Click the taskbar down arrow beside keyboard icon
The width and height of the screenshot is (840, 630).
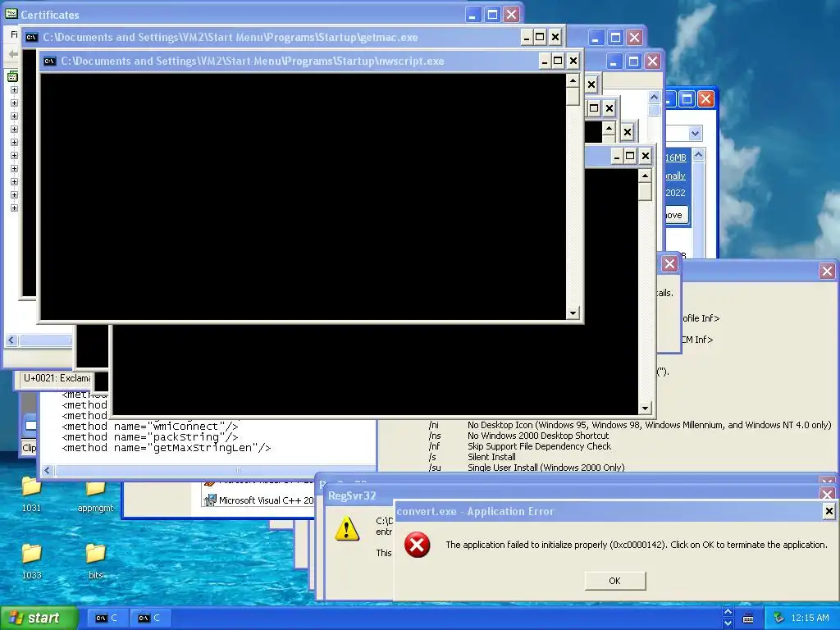[728, 623]
